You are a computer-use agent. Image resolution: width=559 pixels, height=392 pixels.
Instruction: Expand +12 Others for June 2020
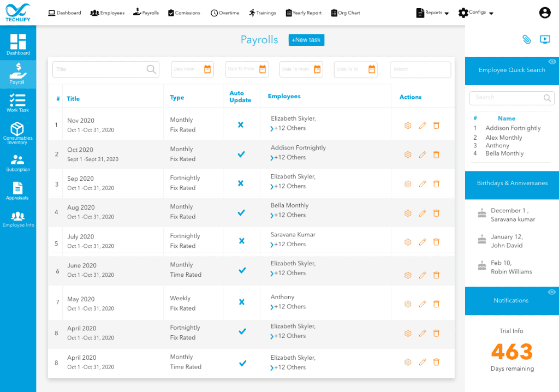tap(288, 274)
